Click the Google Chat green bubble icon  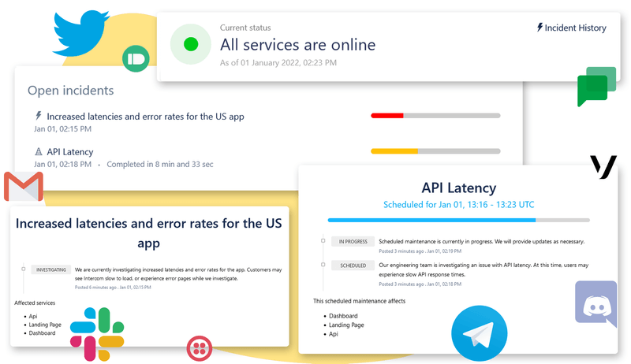596,87
